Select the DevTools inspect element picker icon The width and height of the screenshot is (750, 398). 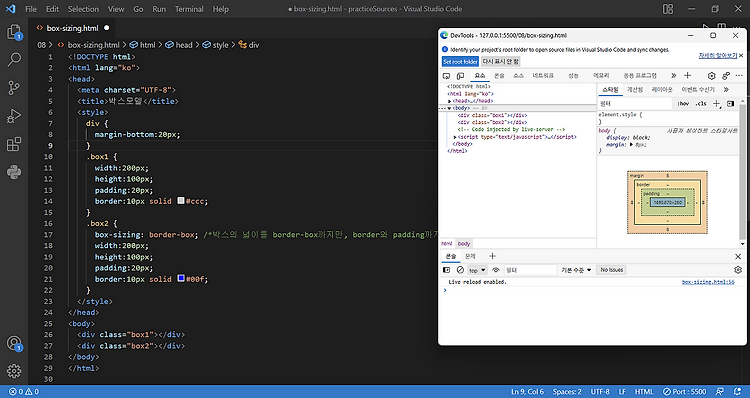click(x=446, y=76)
